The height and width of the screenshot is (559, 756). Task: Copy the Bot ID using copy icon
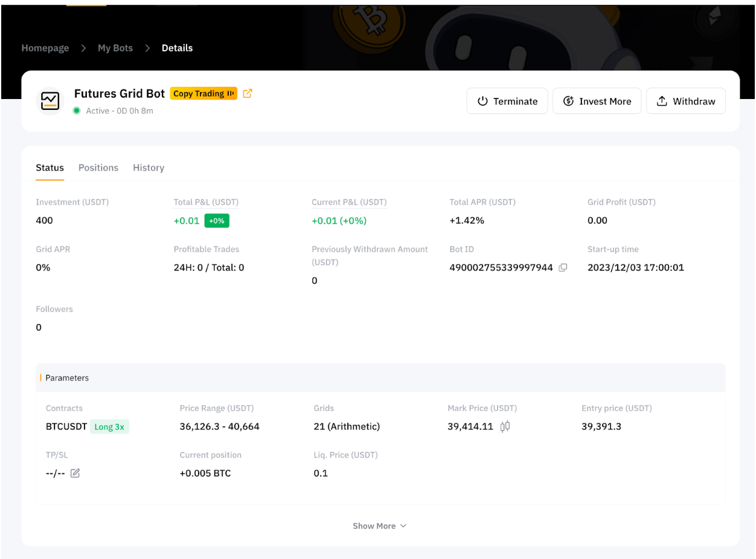[x=563, y=267]
